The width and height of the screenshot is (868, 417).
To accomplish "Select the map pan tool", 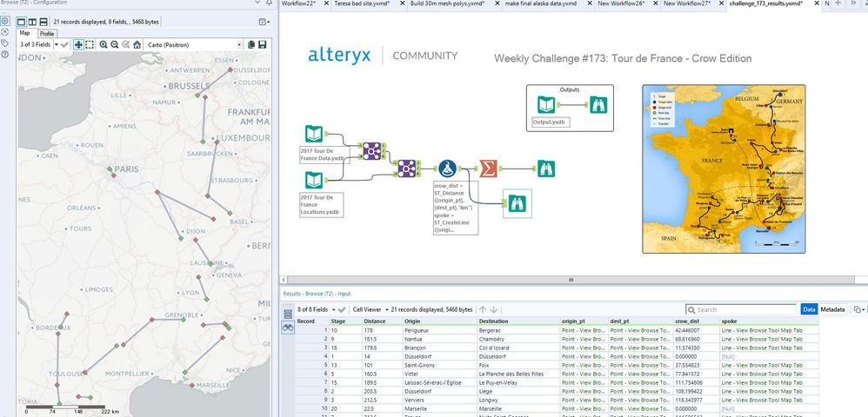I will pos(78,45).
